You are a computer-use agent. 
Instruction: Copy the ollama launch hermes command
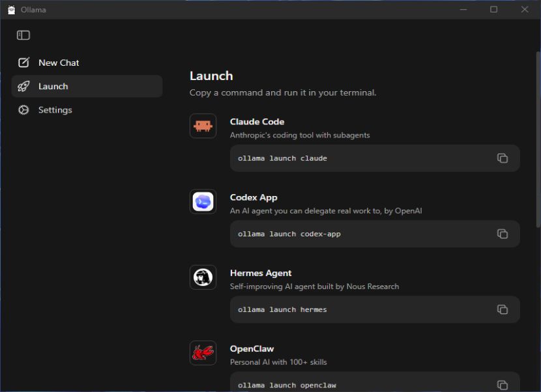[x=503, y=309]
